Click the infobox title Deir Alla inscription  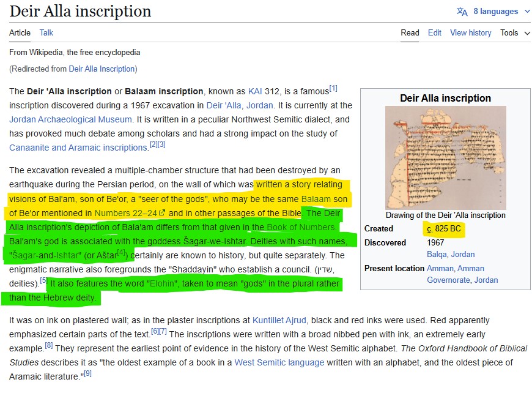point(446,98)
